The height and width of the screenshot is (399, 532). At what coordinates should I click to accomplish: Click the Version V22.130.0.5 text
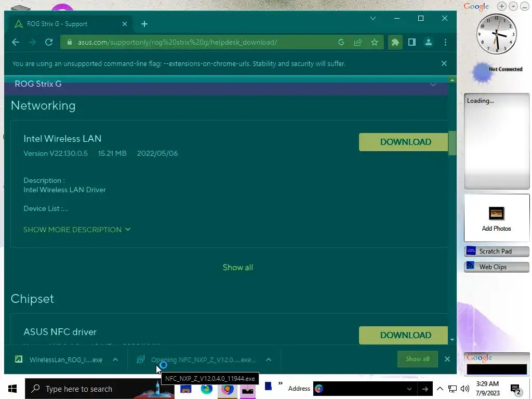[x=56, y=153]
